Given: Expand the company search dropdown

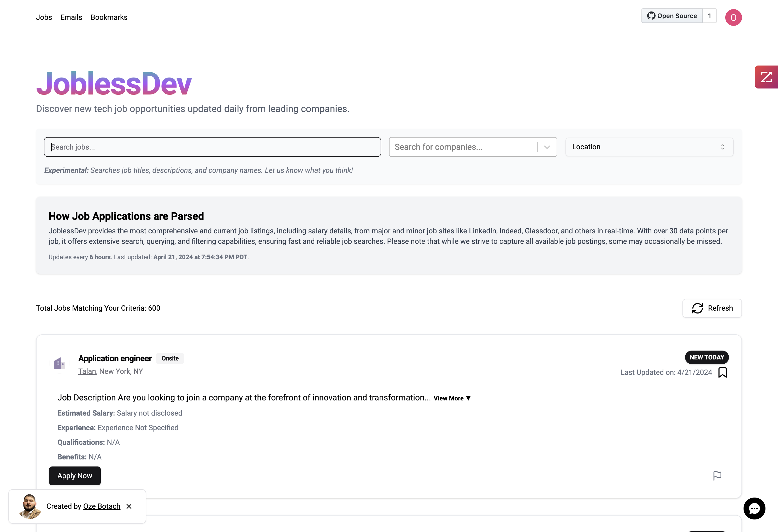Looking at the screenshot, I should pos(547,147).
